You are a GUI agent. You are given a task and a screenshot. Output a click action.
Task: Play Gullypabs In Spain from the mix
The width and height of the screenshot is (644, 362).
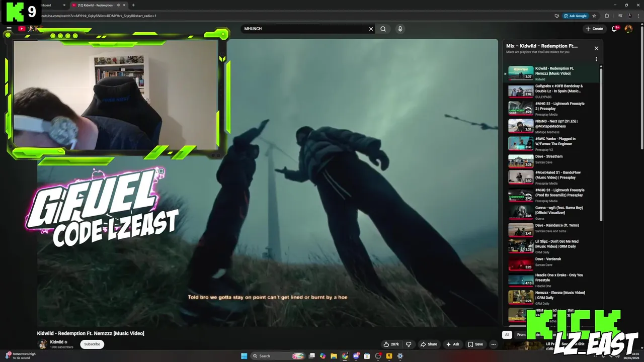click(552, 91)
